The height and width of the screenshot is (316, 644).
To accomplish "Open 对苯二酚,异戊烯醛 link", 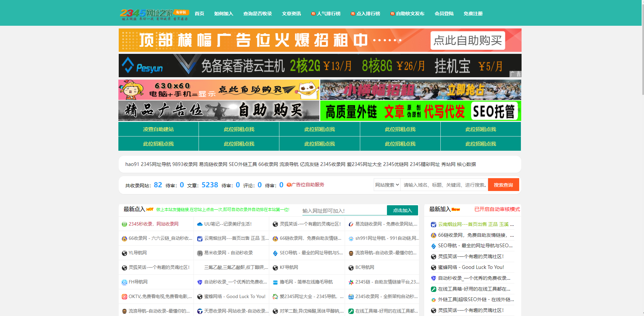I will coord(312,311).
